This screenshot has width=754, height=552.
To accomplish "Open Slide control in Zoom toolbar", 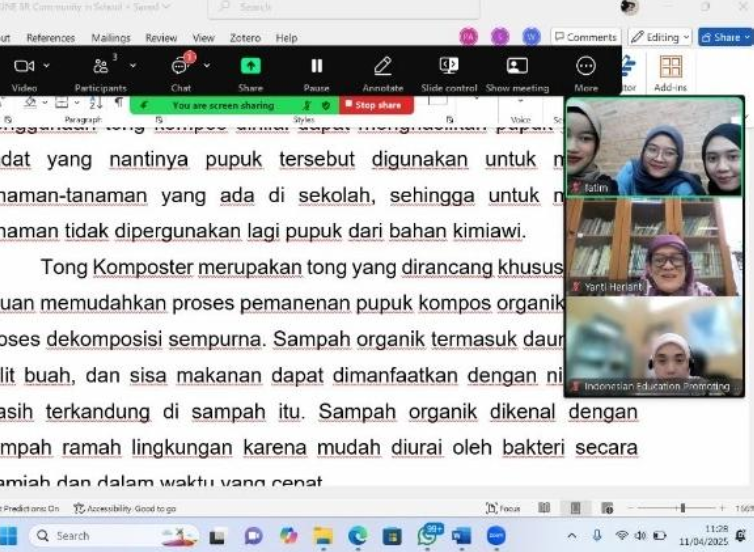I will (x=449, y=67).
